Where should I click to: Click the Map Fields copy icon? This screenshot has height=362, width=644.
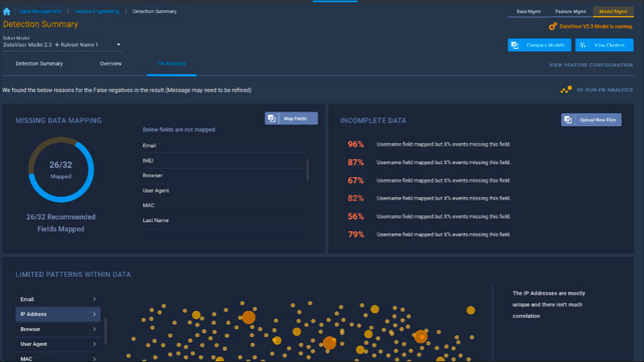272,118
